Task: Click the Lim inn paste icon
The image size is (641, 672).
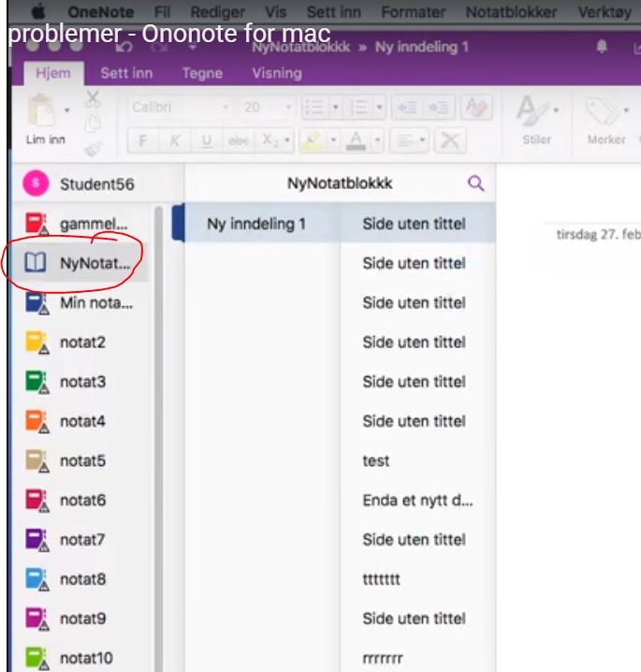Action: coord(40,112)
